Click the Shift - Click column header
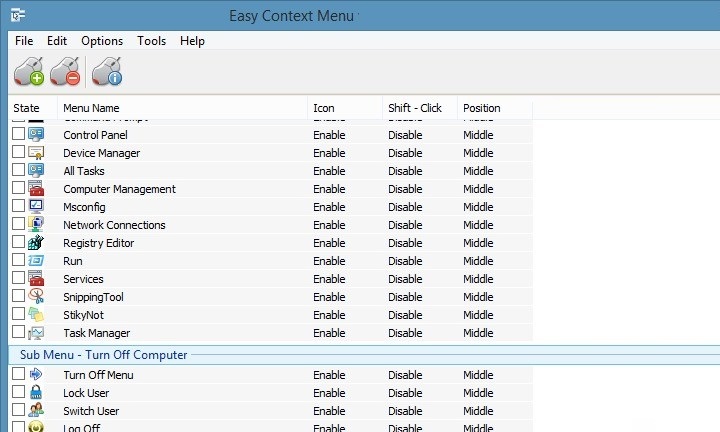 pos(420,108)
